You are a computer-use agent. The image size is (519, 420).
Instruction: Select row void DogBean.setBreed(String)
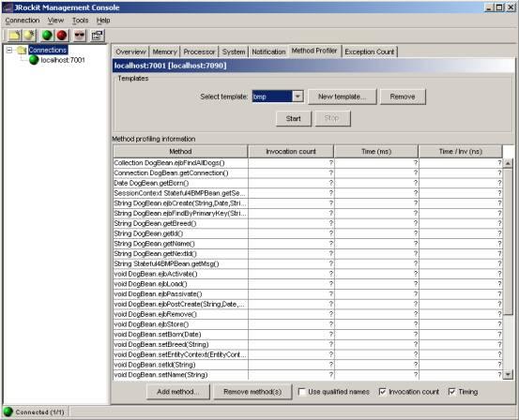[308, 345]
